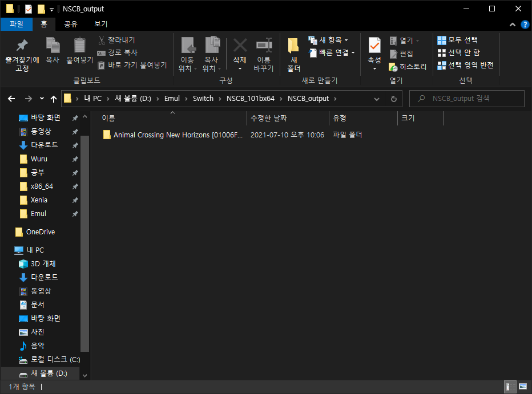Select pinned x86_64 folder in sidebar
Image resolution: width=532 pixels, height=394 pixels.
click(42, 186)
